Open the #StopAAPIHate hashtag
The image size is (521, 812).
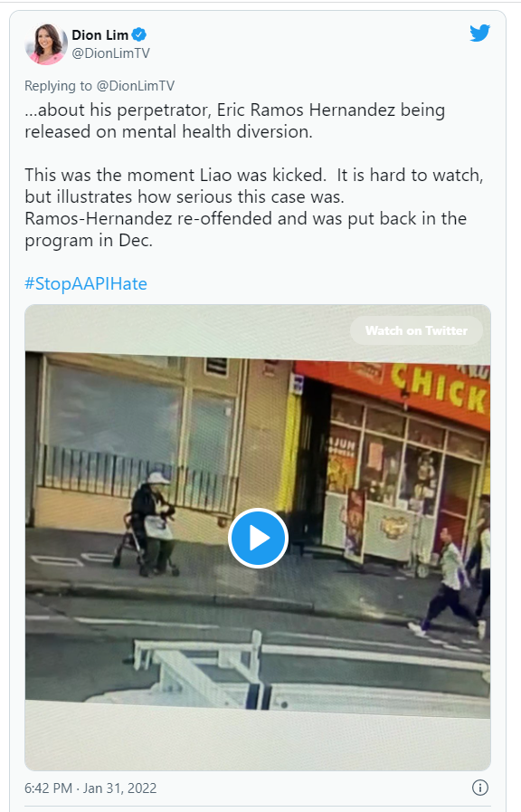(86, 283)
